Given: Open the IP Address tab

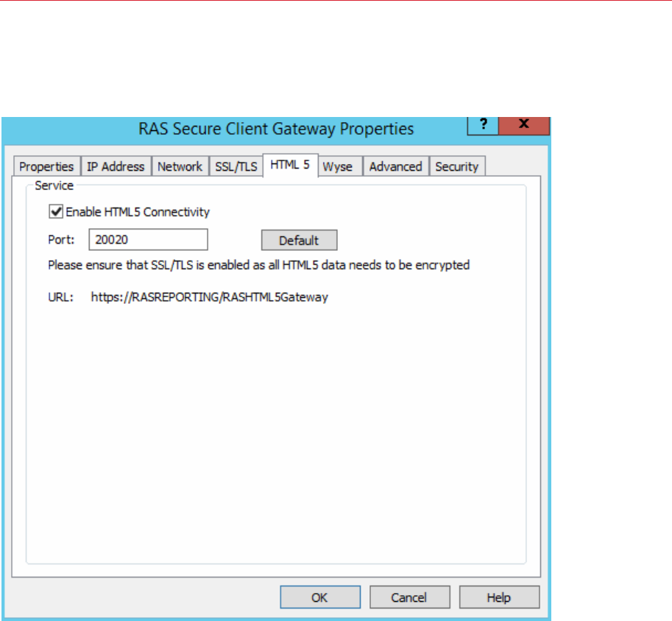Looking at the screenshot, I should pyautogui.click(x=116, y=166).
